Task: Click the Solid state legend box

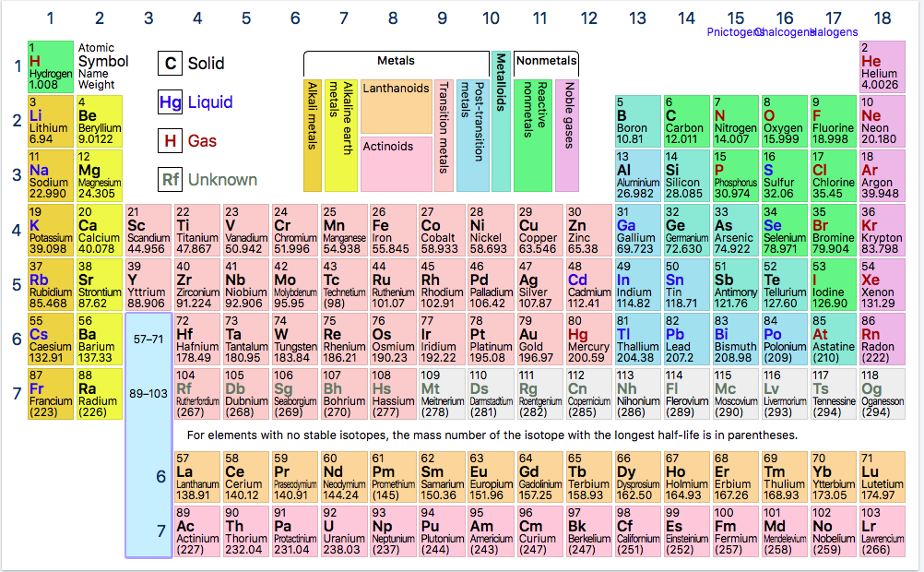Action: pos(170,64)
